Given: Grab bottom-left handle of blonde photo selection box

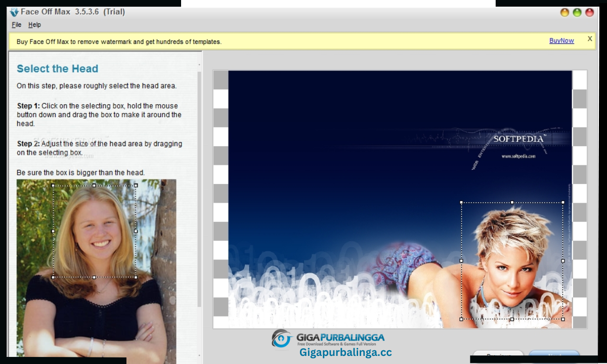Looking at the screenshot, I should 53,277.
